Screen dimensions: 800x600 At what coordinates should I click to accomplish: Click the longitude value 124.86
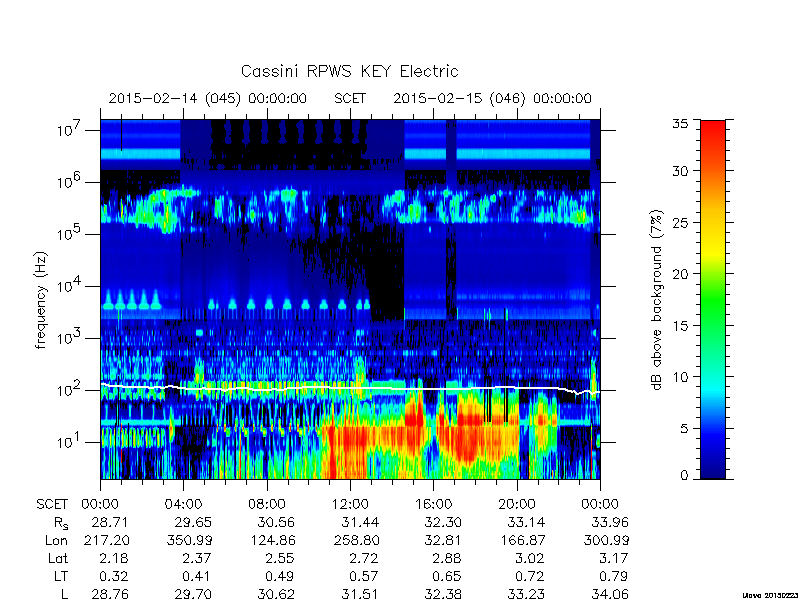(x=272, y=540)
